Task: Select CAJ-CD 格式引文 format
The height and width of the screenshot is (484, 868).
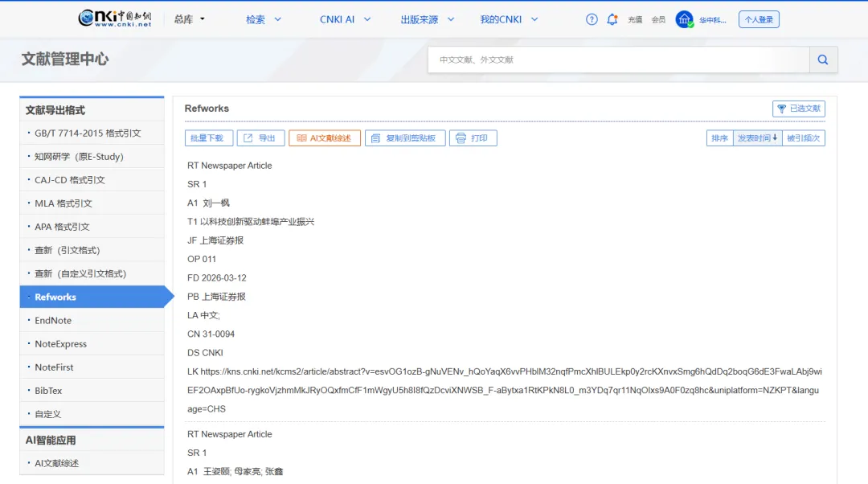Action: (92, 179)
